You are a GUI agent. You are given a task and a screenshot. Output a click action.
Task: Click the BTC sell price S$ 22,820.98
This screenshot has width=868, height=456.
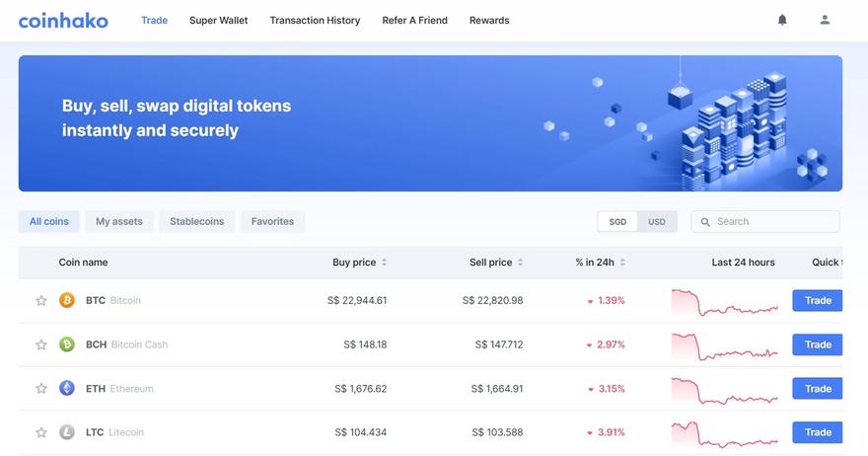point(492,300)
